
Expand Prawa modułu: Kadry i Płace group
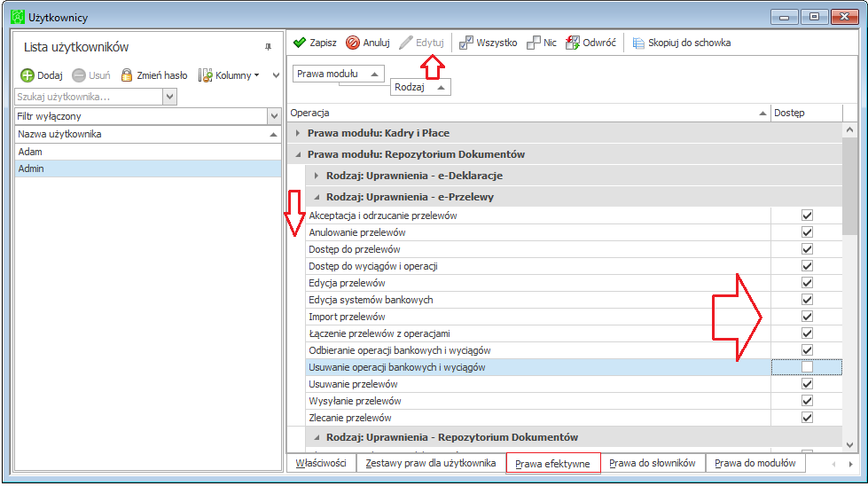298,133
